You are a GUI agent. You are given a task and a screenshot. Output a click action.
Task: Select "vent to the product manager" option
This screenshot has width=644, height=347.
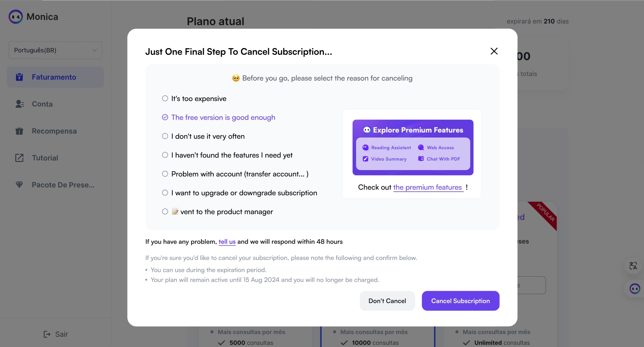pyautogui.click(x=217, y=212)
